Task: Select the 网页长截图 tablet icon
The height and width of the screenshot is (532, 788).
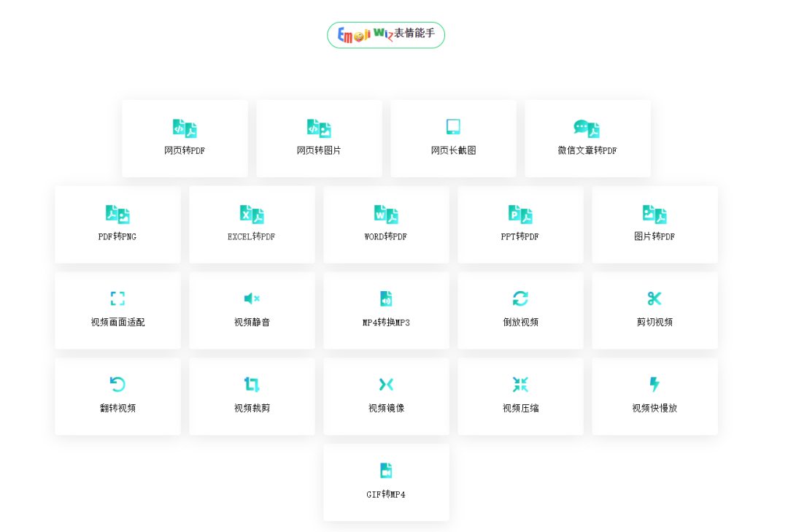Action: (x=453, y=127)
